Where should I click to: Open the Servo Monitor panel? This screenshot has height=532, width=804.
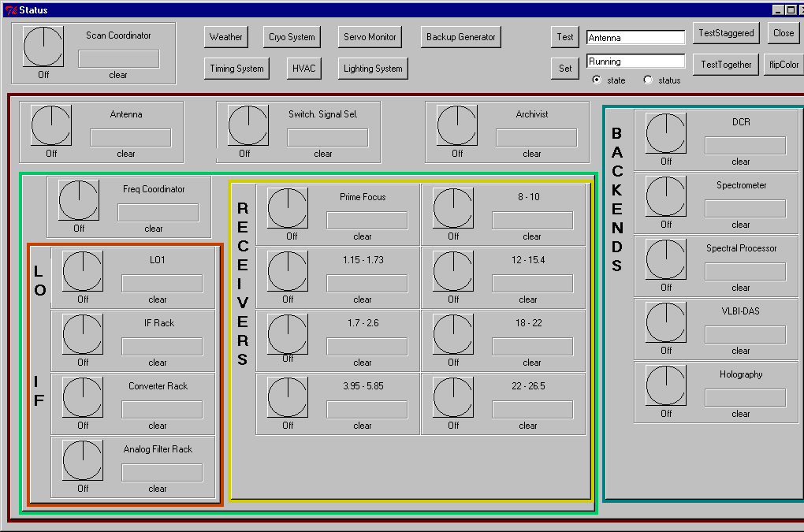click(x=370, y=37)
